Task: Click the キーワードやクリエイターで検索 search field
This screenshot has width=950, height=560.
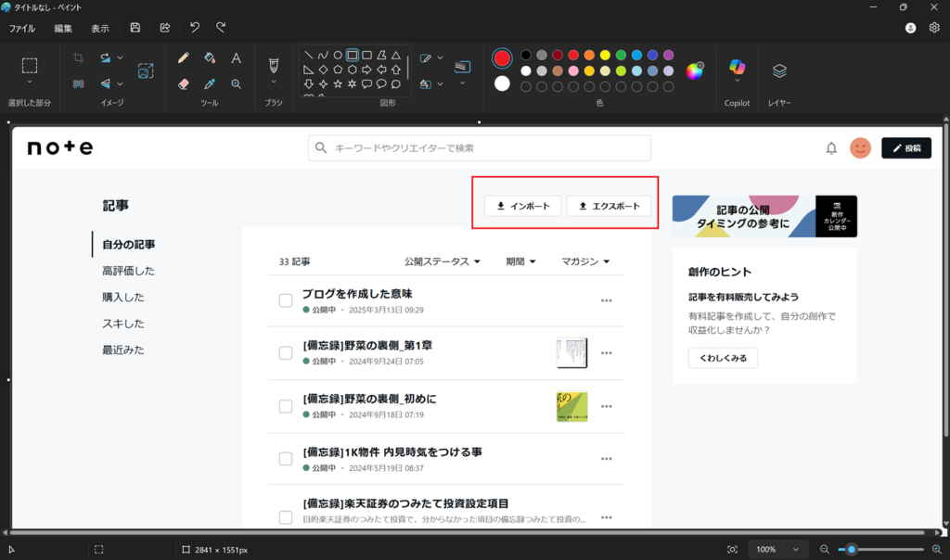Action: pyautogui.click(x=480, y=148)
